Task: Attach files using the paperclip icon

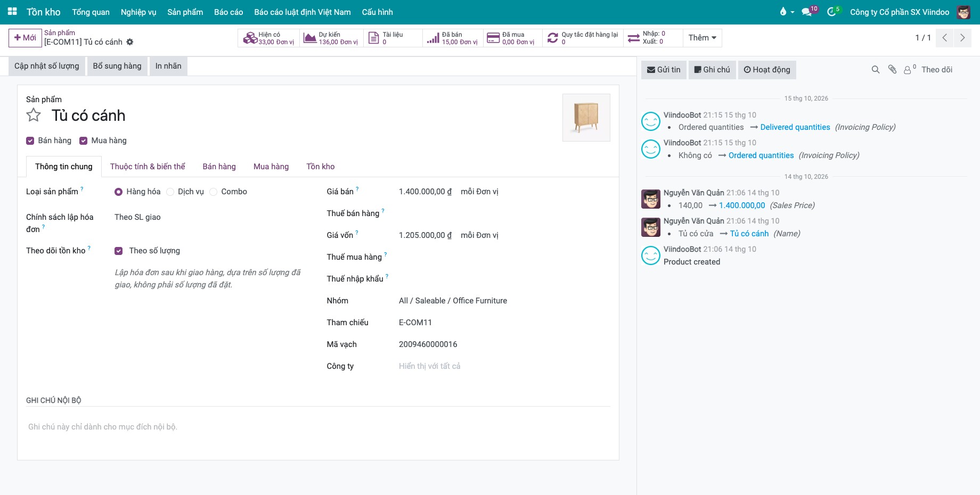Action: click(892, 70)
